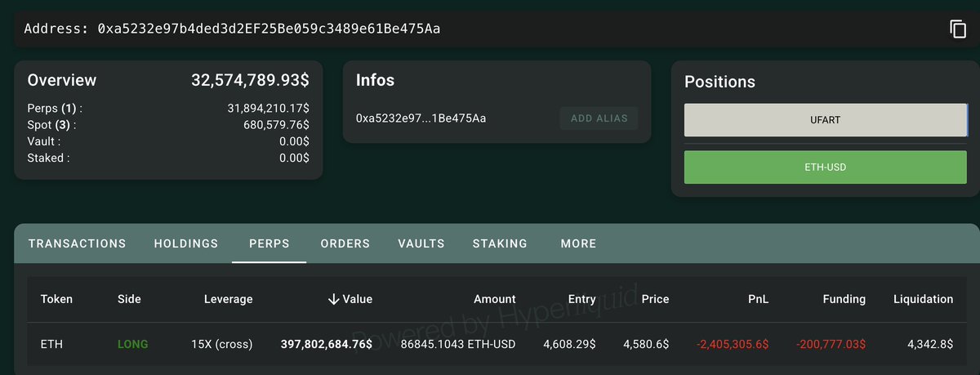Sort by the Value column arrow
Screen dimensions: 980x375
pyautogui.click(x=333, y=299)
